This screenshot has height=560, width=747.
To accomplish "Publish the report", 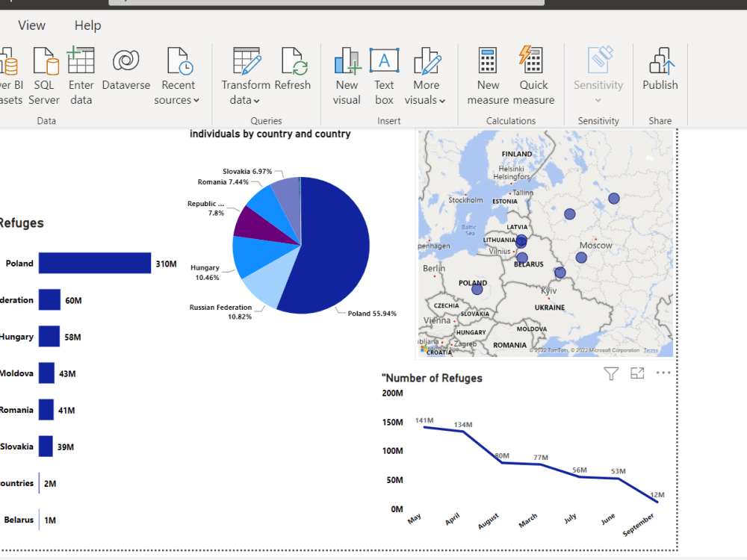I will point(660,69).
